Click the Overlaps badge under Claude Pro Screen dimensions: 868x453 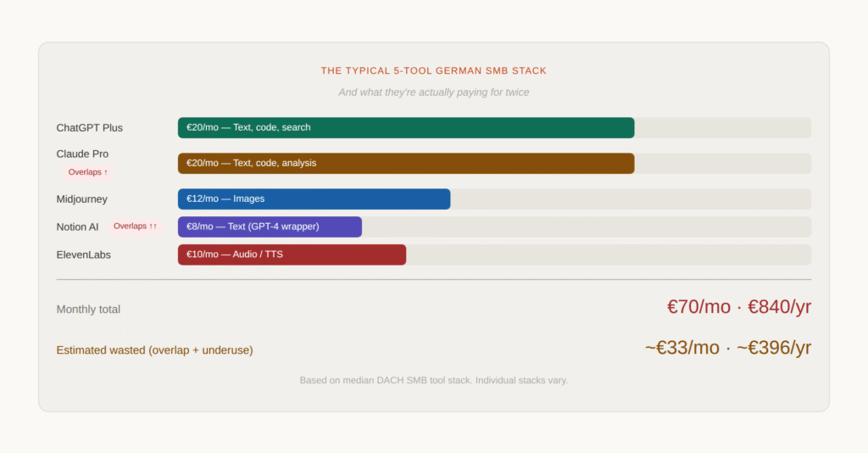coord(88,172)
